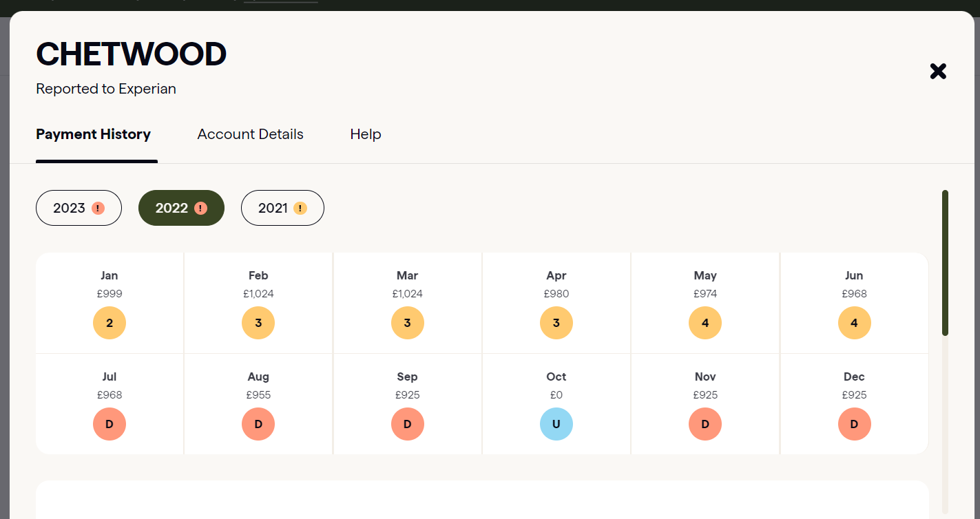Click the Feb £1,024 balance
Screen dimensions: 980x519
[258, 294]
